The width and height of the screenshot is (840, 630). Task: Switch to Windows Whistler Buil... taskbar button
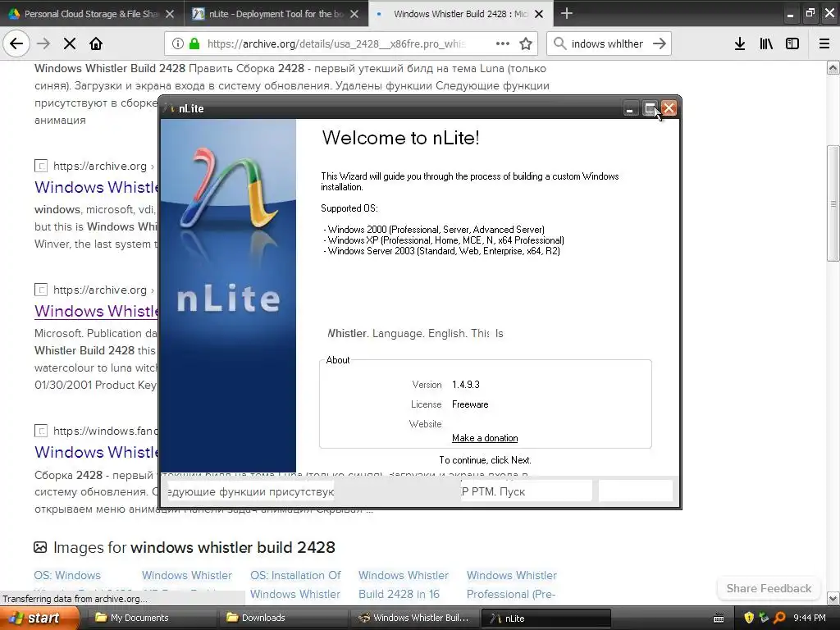click(414, 618)
